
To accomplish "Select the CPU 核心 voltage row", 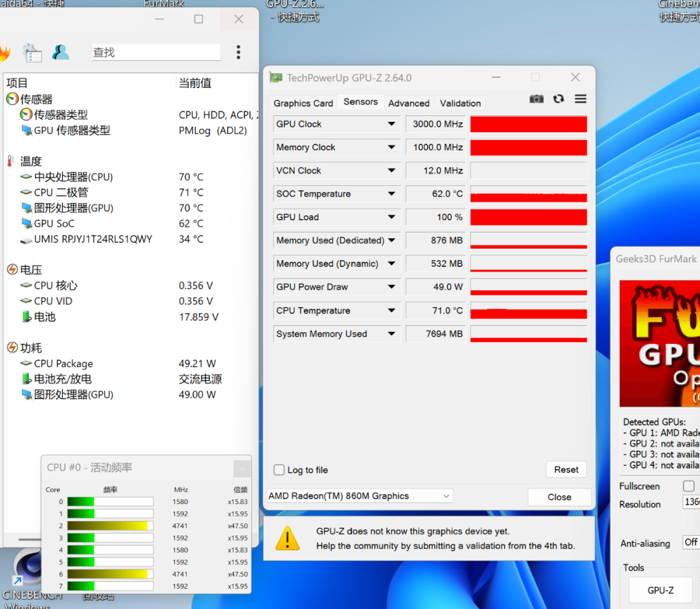I will coord(130,286).
